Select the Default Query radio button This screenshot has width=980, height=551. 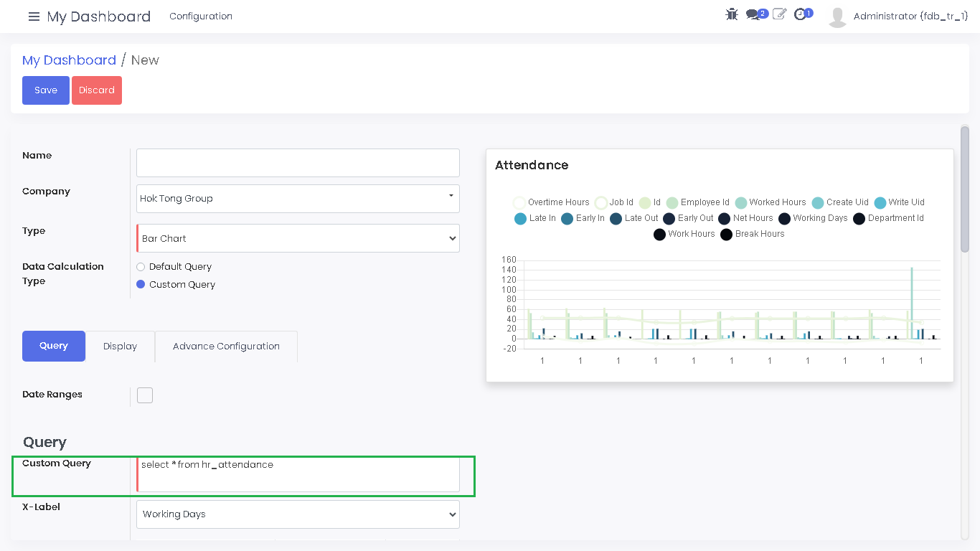pos(141,267)
